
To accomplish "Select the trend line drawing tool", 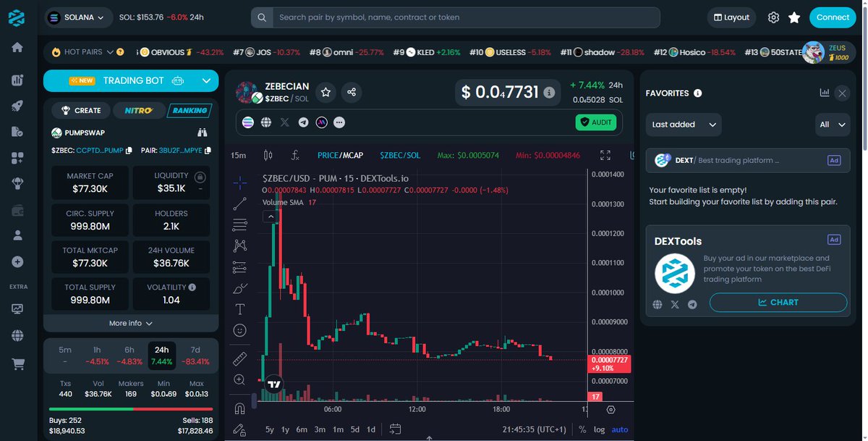I will (x=239, y=204).
